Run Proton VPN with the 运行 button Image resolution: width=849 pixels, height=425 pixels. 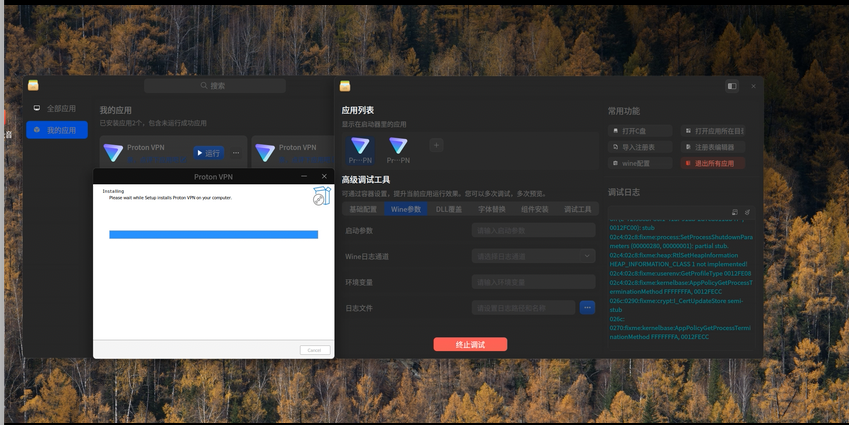pos(208,153)
